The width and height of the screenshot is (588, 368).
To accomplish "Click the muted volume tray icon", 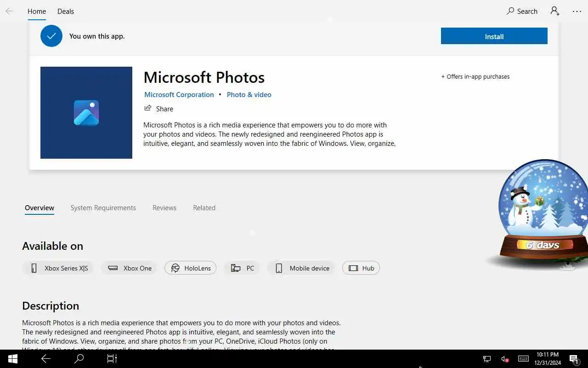I will (505, 359).
